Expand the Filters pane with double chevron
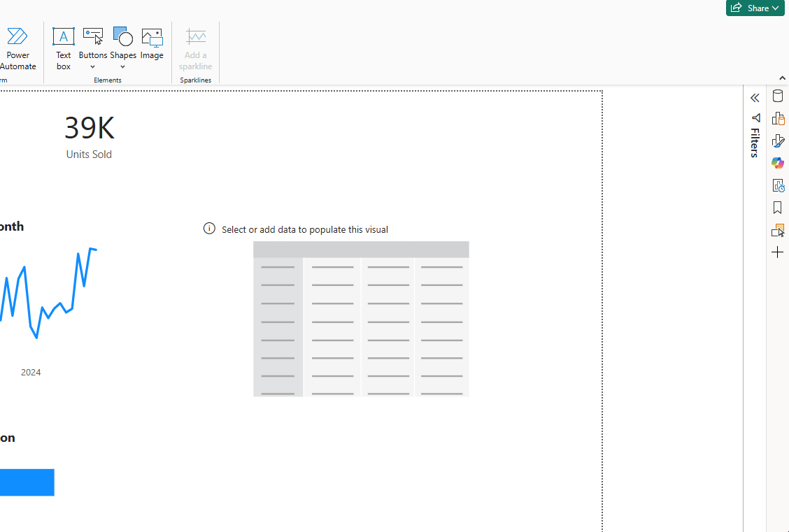 [755, 98]
